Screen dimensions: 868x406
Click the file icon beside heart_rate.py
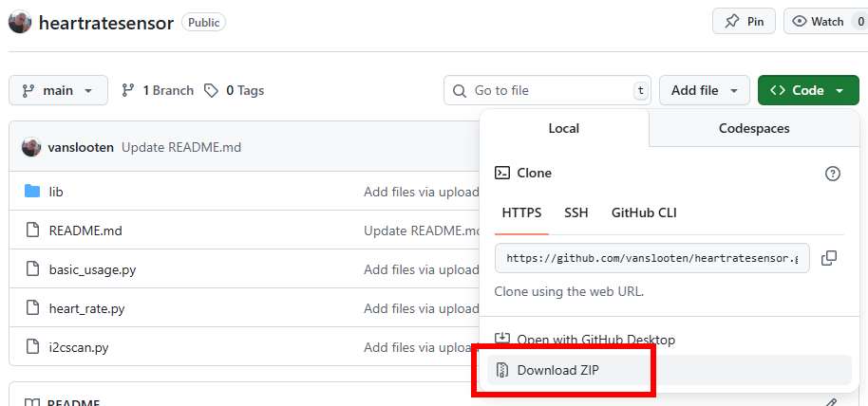click(33, 308)
